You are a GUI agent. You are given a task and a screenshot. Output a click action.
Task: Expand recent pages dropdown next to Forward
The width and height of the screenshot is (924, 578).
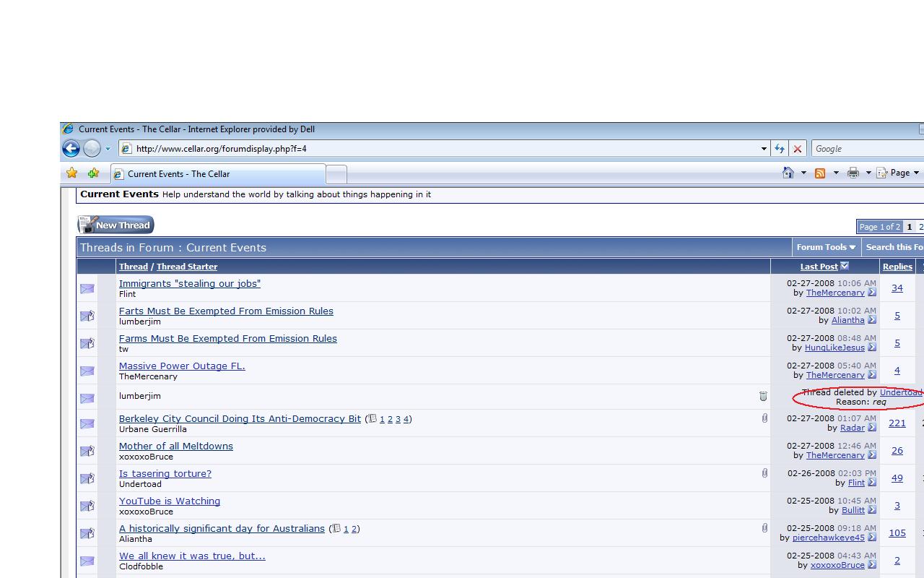point(108,149)
